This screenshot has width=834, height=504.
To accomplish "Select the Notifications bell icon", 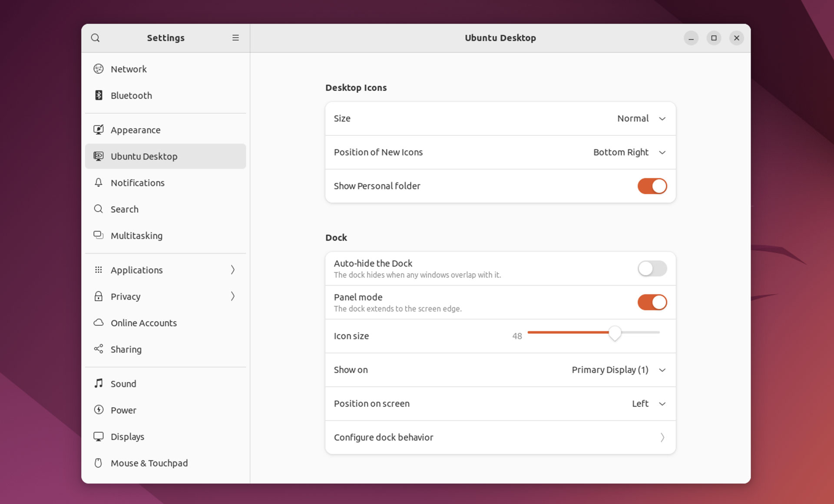I will (x=99, y=183).
